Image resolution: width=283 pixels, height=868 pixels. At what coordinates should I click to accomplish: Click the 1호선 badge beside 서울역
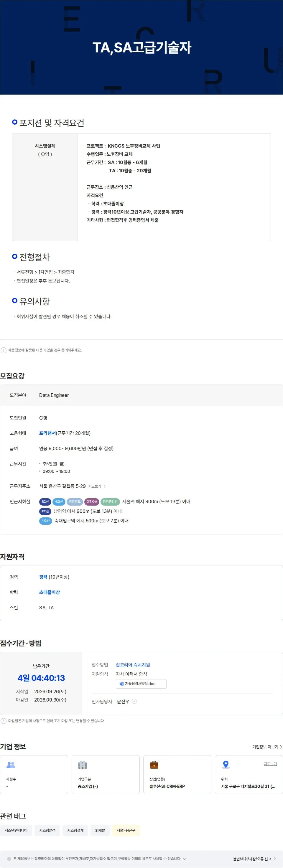tap(45, 501)
